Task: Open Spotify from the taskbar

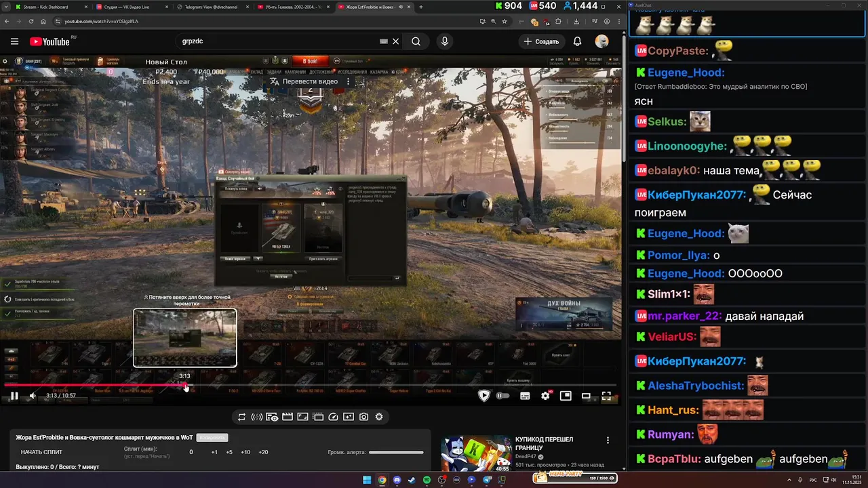Action: coord(427,480)
